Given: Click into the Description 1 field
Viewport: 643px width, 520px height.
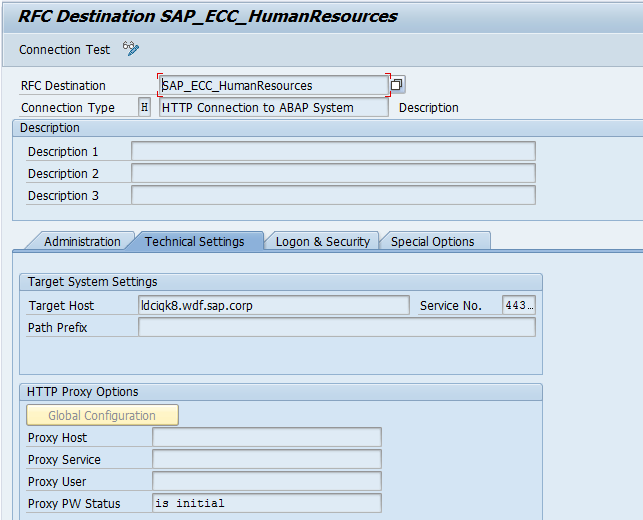Looking at the screenshot, I should click(x=333, y=151).
